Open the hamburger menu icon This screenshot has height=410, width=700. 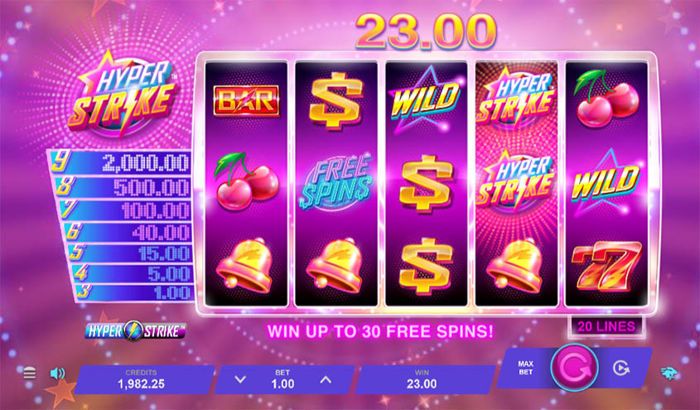click(x=29, y=372)
